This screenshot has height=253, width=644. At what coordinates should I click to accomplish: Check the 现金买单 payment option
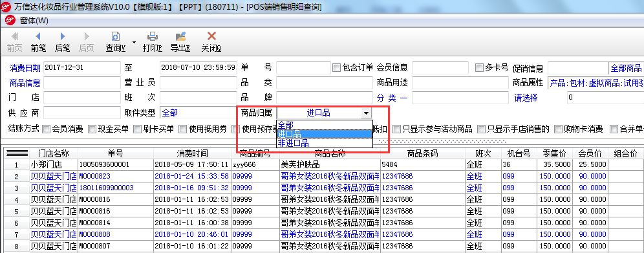click(92, 129)
